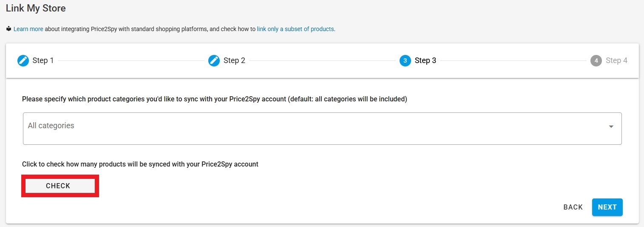Click the progress line between Step 3 and Step 4
The width and height of the screenshot is (644, 227).
[513, 60]
